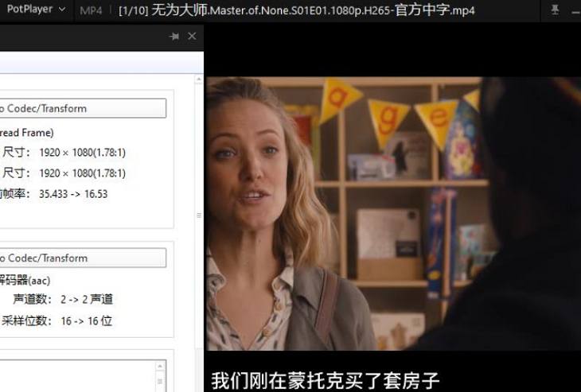581x392 pixels.
Task: Select the frame rate value 35.433 -> 16.53
Action: [x=72, y=194]
